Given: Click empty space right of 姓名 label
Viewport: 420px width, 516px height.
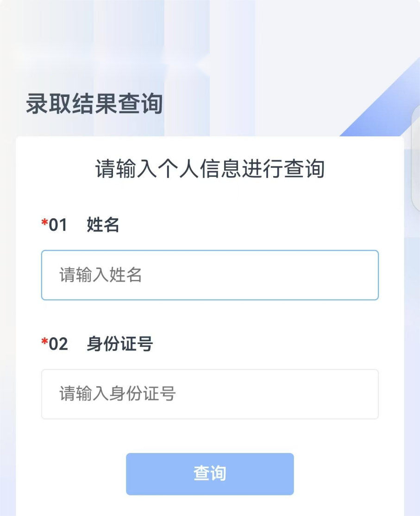Looking at the screenshot, I should click(x=255, y=225).
